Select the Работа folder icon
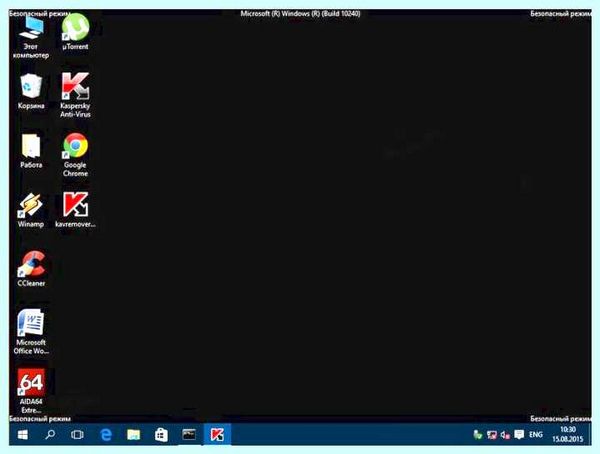 [x=31, y=151]
